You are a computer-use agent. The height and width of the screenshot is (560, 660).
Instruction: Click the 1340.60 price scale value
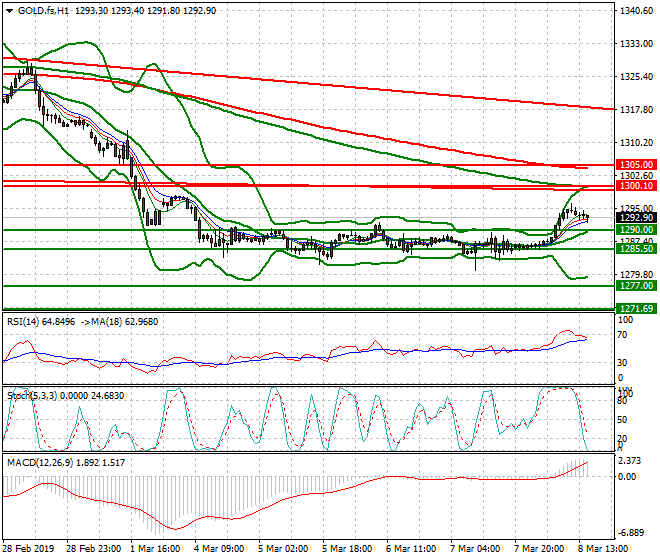636,12
